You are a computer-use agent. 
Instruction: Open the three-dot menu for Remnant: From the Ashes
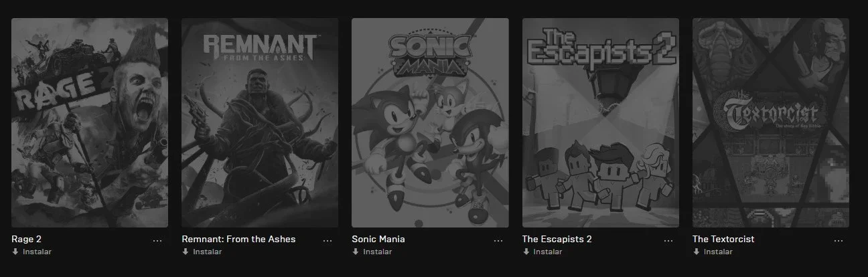[x=328, y=241]
